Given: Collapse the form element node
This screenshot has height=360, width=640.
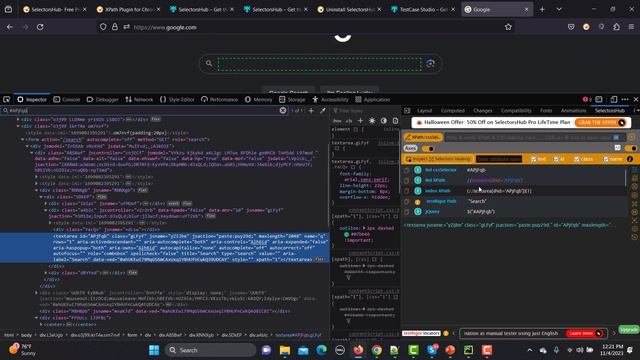Looking at the screenshot, I should point(22,139).
